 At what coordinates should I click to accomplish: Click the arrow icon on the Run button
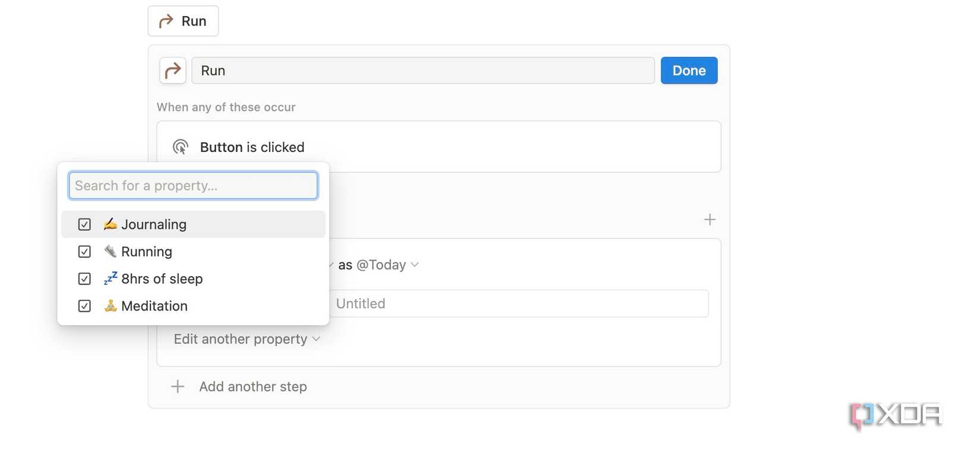click(x=166, y=20)
